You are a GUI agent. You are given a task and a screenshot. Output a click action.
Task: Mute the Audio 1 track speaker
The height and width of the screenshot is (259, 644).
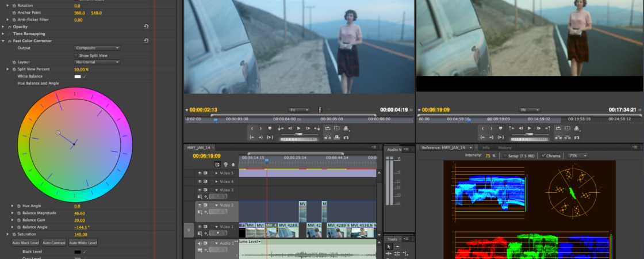pyautogui.click(x=200, y=243)
